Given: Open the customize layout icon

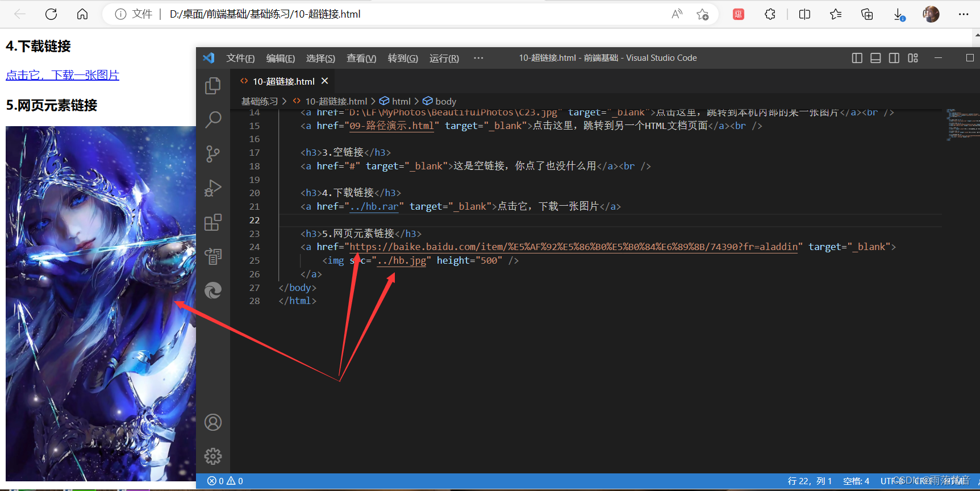Looking at the screenshot, I should click(913, 58).
